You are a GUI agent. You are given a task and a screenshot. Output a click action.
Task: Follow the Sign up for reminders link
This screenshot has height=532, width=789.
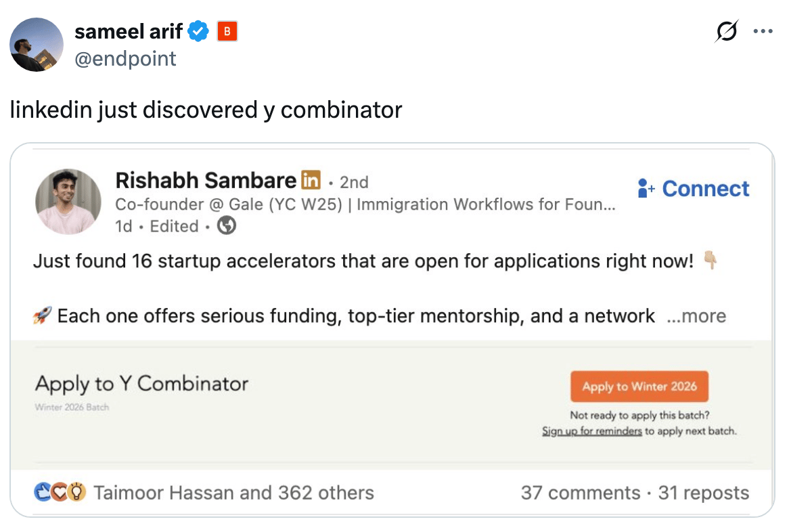pos(591,431)
